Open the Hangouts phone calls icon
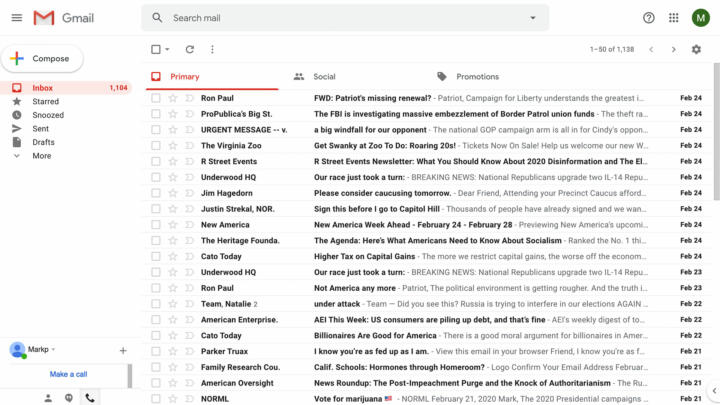Image resolution: width=720 pixels, height=405 pixels. tap(90, 398)
